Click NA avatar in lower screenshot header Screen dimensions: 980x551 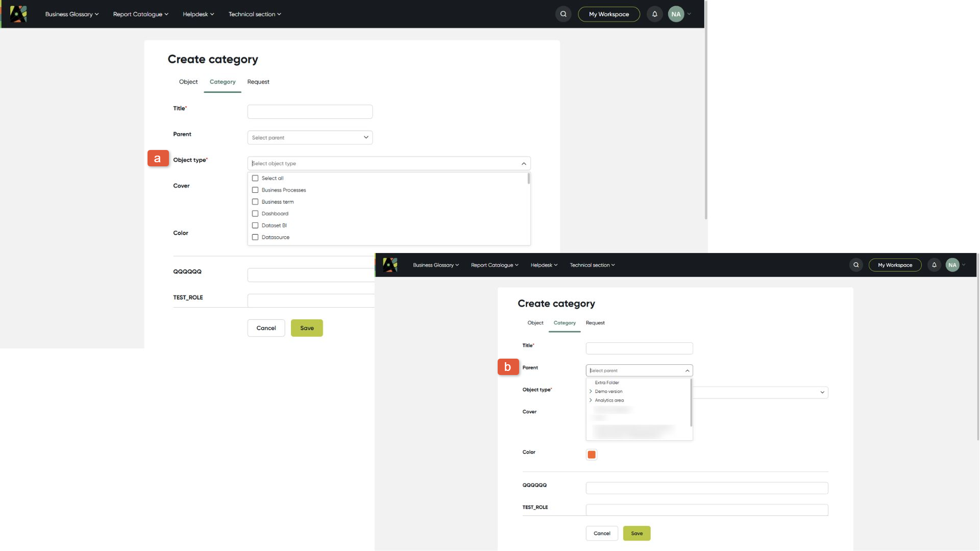(952, 265)
